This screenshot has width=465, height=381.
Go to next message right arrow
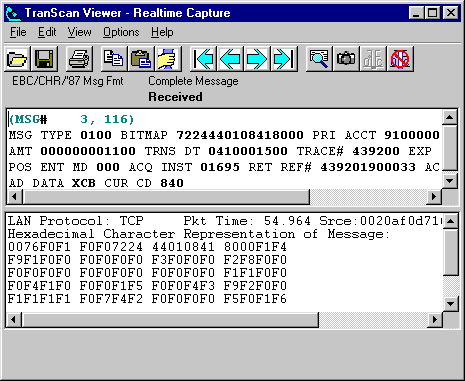(x=257, y=59)
